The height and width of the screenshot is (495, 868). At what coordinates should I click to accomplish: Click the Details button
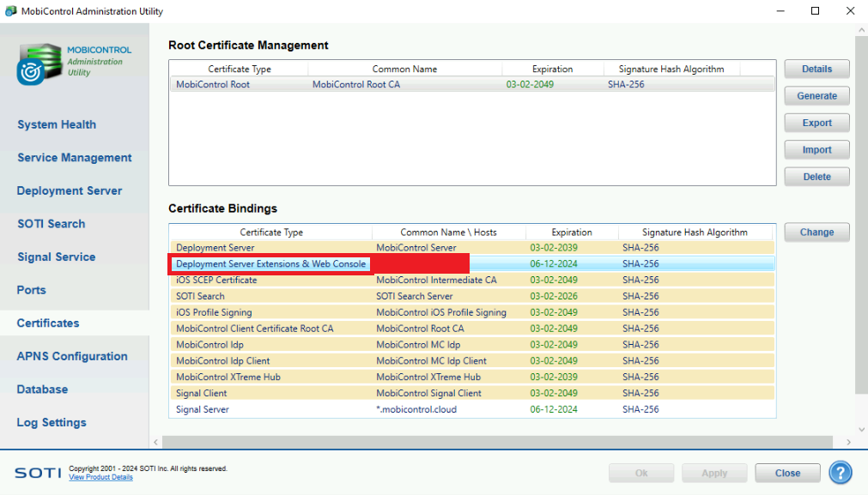(x=816, y=69)
